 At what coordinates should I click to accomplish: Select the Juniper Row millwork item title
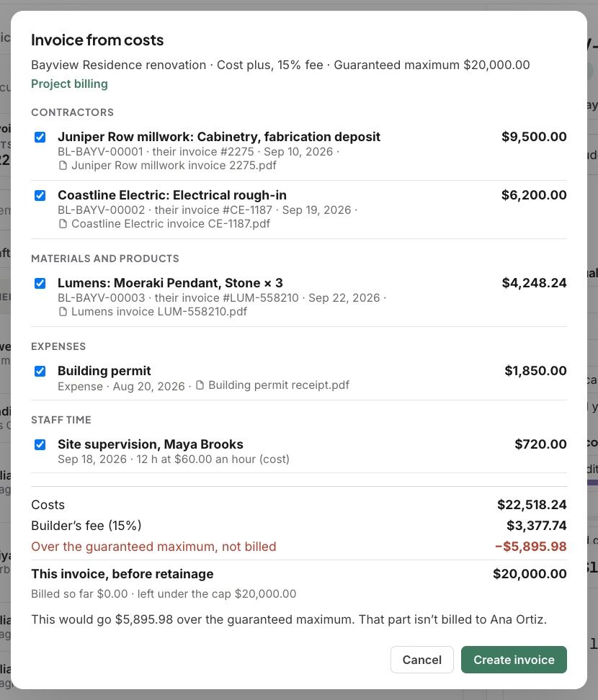coord(219,137)
